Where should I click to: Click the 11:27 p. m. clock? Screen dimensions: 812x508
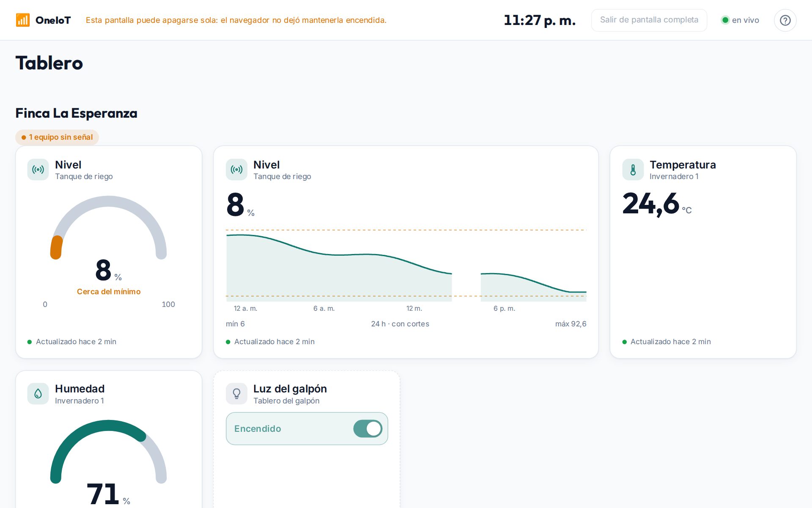tap(540, 20)
